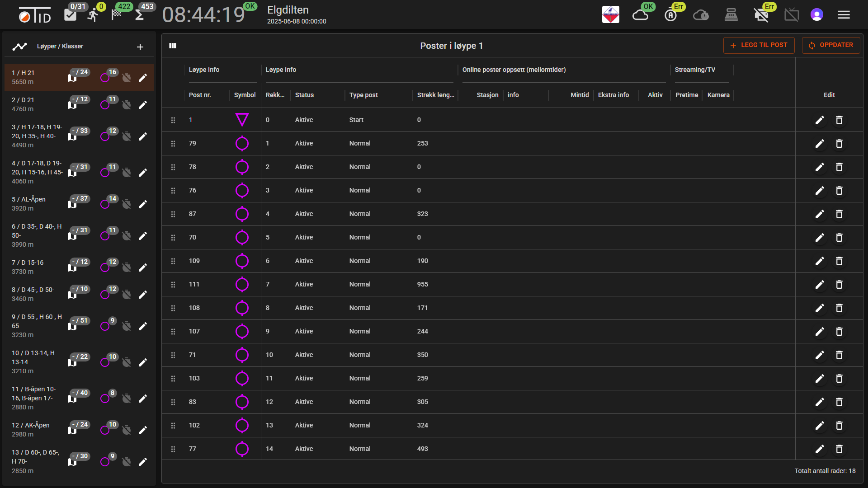The height and width of the screenshot is (488, 868).
Task: Click the LEGG TIL POST button
Action: pyautogui.click(x=759, y=45)
